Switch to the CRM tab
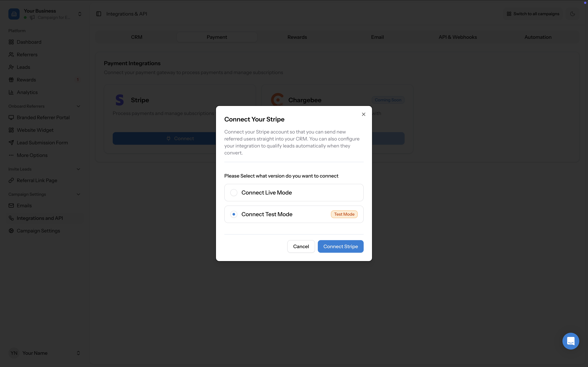588x367 pixels. pyautogui.click(x=136, y=37)
